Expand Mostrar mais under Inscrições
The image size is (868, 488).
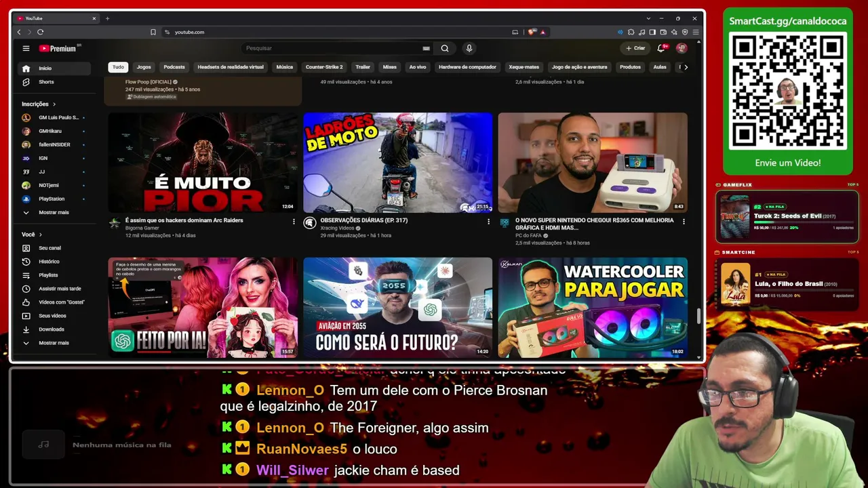click(x=54, y=213)
